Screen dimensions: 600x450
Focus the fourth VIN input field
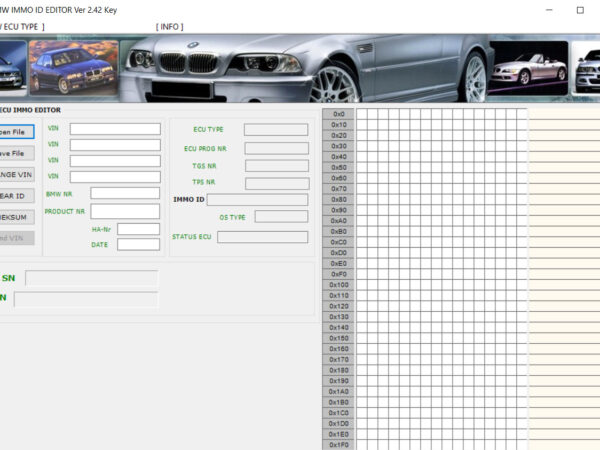(115, 177)
